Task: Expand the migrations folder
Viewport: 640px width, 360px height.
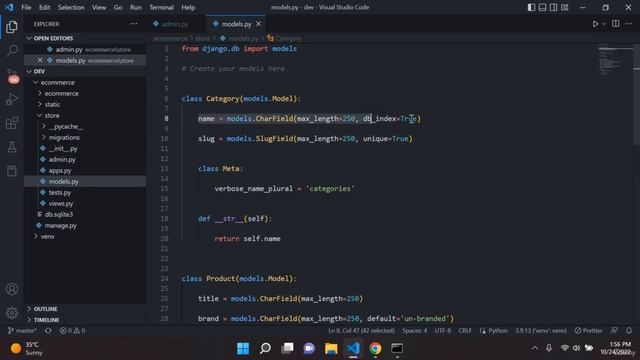Action: [x=85, y=138]
